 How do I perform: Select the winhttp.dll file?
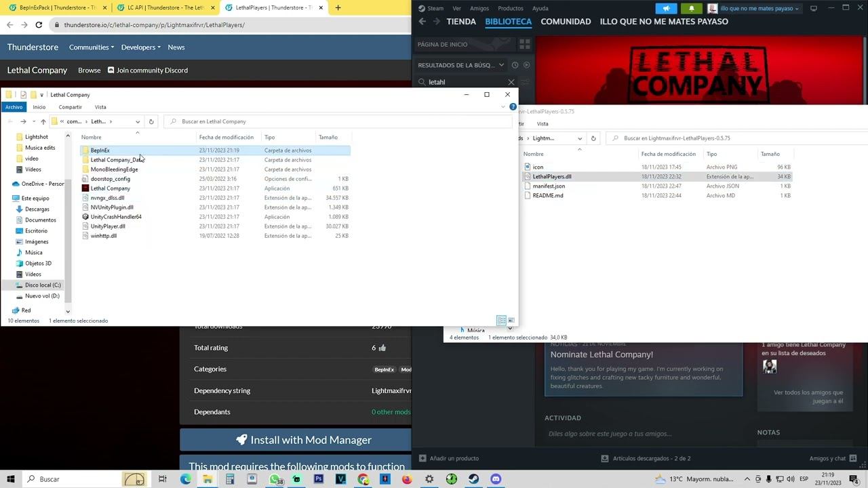point(104,236)
